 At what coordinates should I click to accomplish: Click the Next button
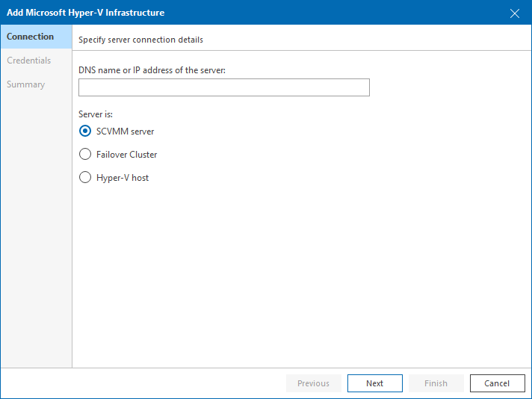tap(375, 383)
